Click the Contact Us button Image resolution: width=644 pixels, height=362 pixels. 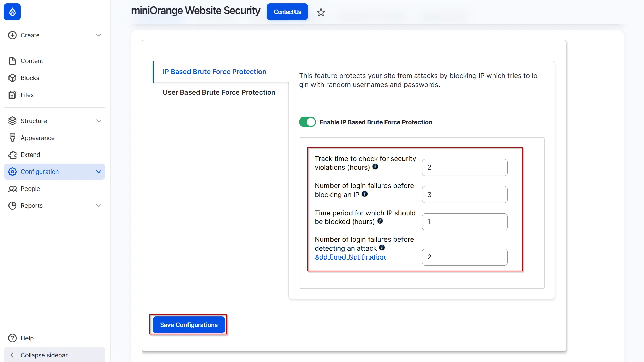tap(287, 12)
